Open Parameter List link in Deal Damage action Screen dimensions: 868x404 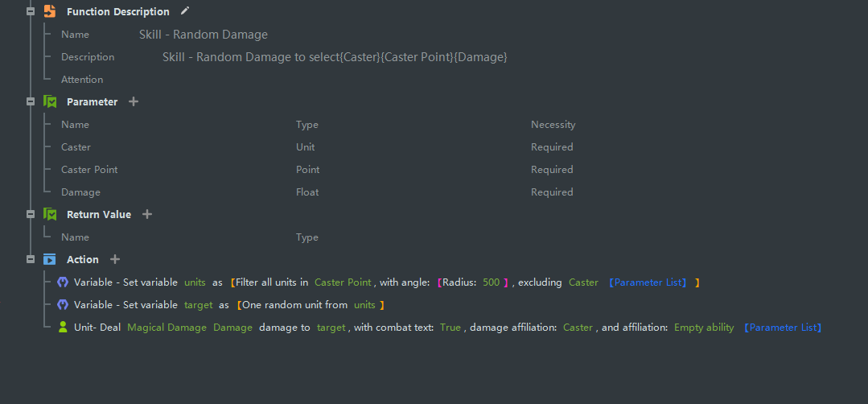(782, 328)
